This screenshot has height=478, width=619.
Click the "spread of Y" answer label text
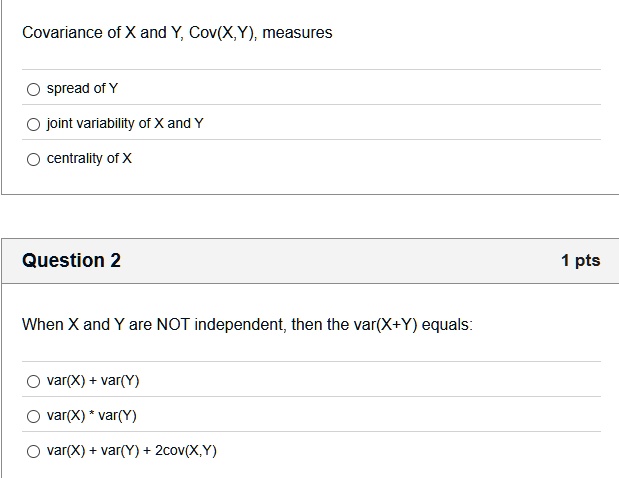[x=82, y=88]
